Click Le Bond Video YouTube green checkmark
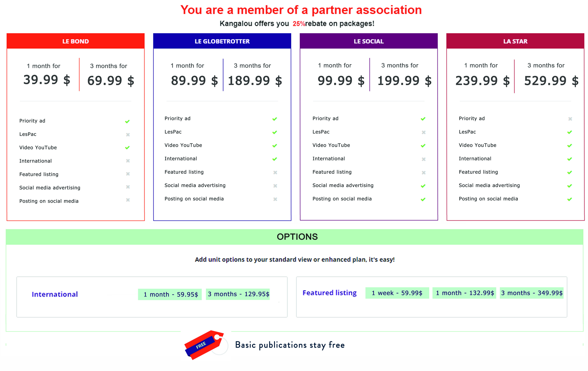 (127, 148)
